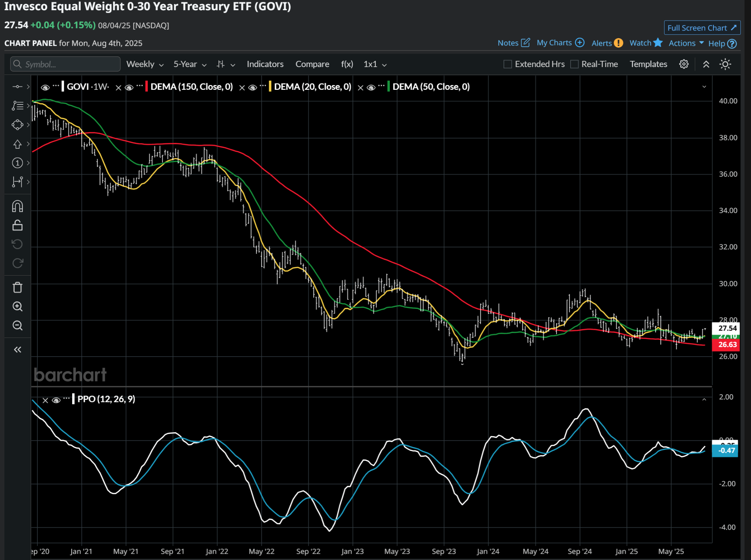Hide the DEMA 20 indicator
751x560 pixels.
(x=253, y=87)
